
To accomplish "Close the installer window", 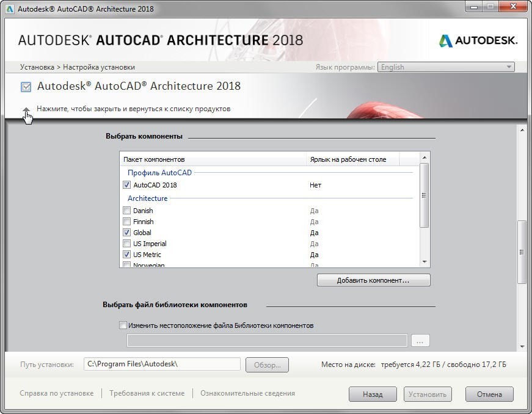I will 513,7.
